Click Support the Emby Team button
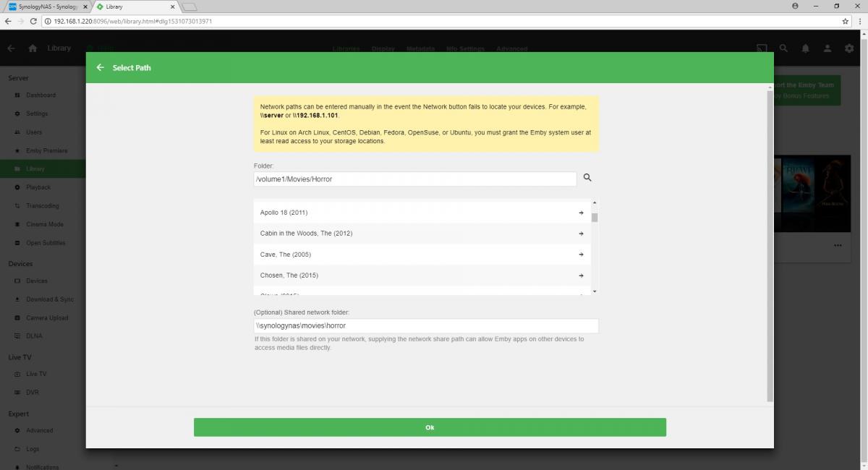 [x=807, y=90]
